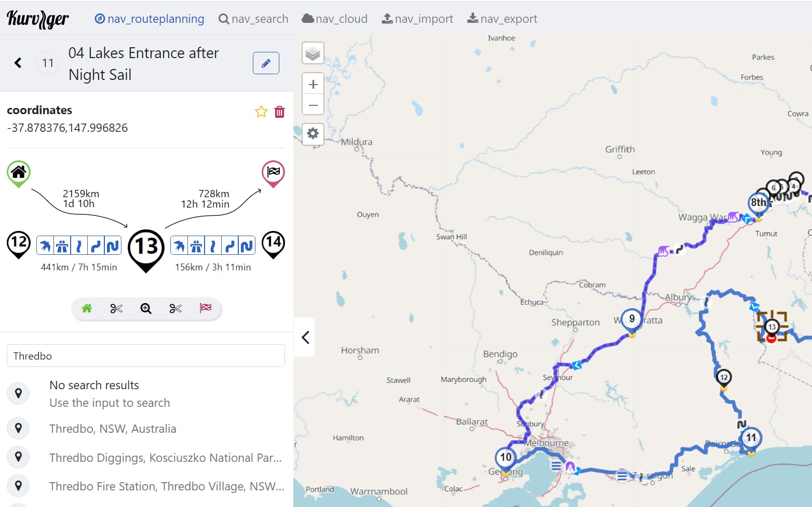Click the Thredbo search input field

coord(145,356)
